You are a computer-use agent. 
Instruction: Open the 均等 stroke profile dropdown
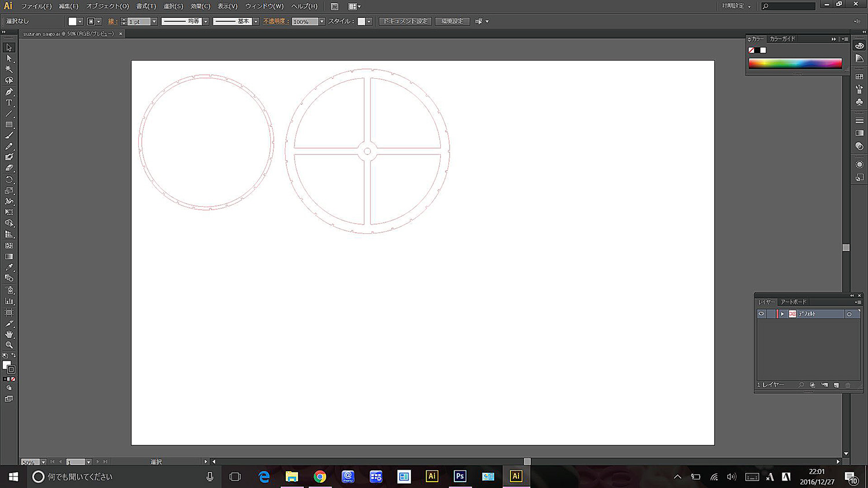[205, 21]
